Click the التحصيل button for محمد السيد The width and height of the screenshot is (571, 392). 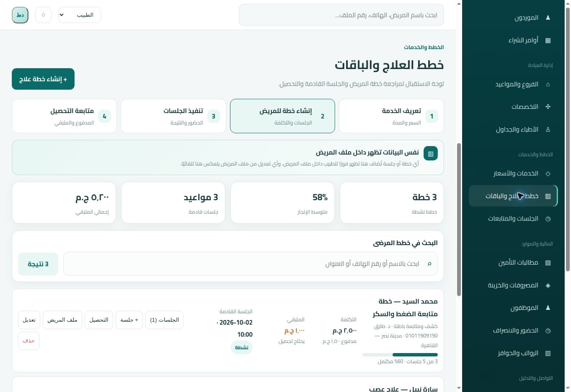99,320
